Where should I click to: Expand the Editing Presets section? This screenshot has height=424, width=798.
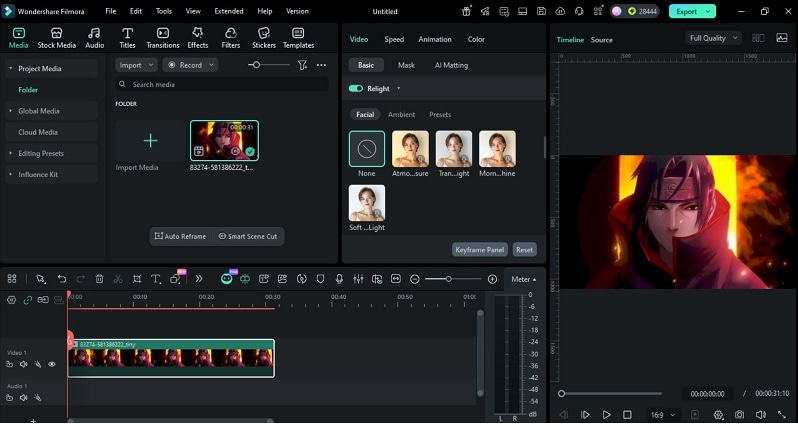(10, 153)
